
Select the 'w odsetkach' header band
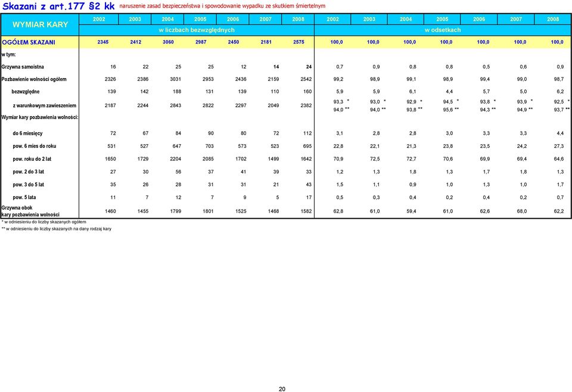click(x=443, y=30)
